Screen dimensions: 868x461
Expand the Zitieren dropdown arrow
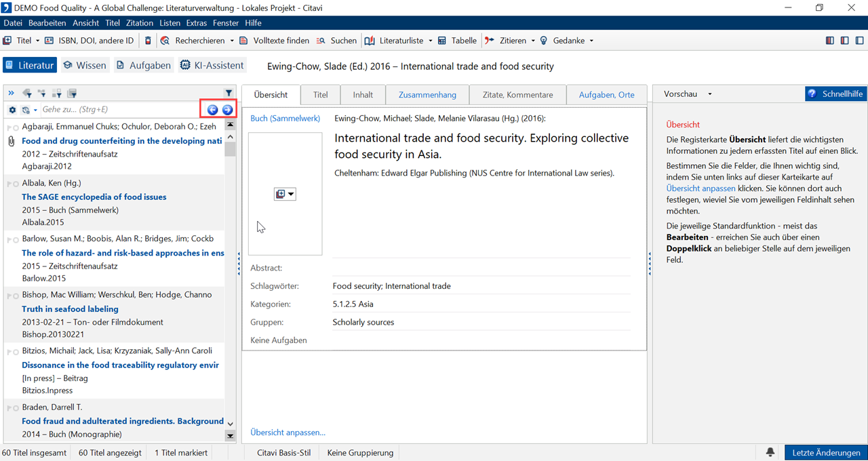533,41
